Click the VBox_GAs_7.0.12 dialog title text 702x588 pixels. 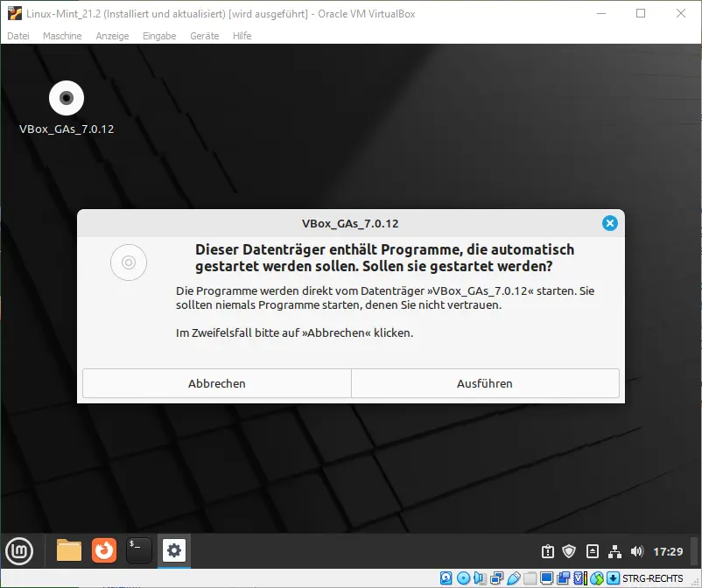click(x=350, y=223)
